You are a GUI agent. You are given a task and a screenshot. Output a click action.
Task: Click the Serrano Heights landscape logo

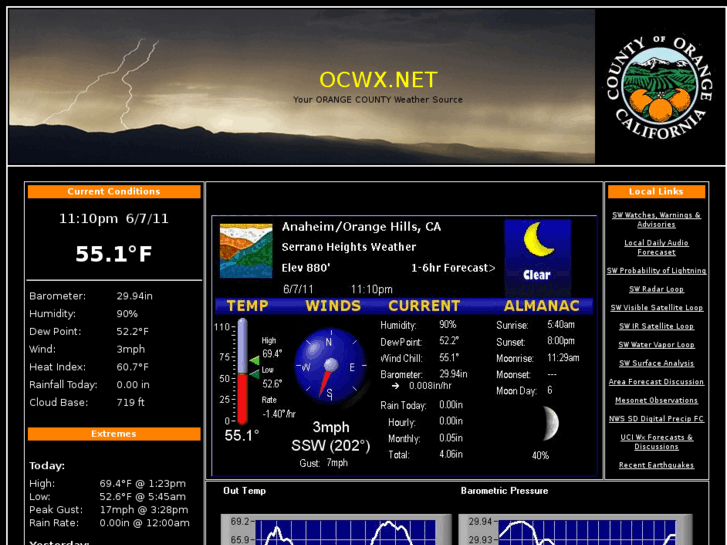246,250
